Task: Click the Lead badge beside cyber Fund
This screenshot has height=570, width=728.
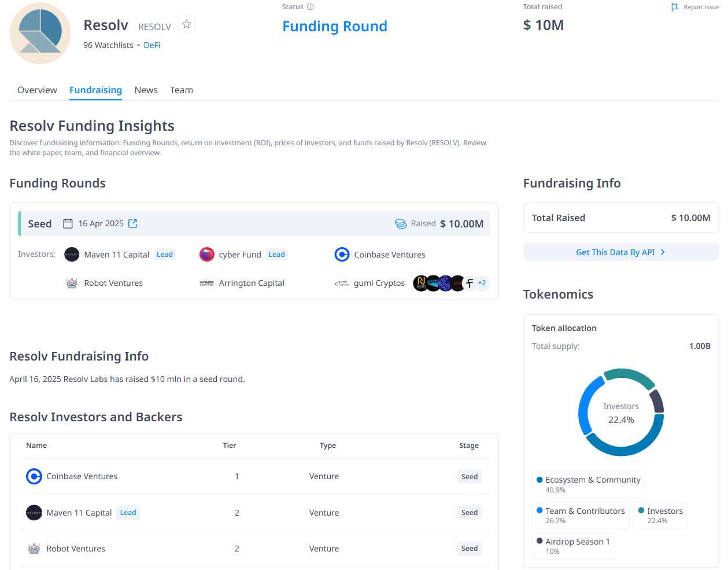Action: coord(276,255)
